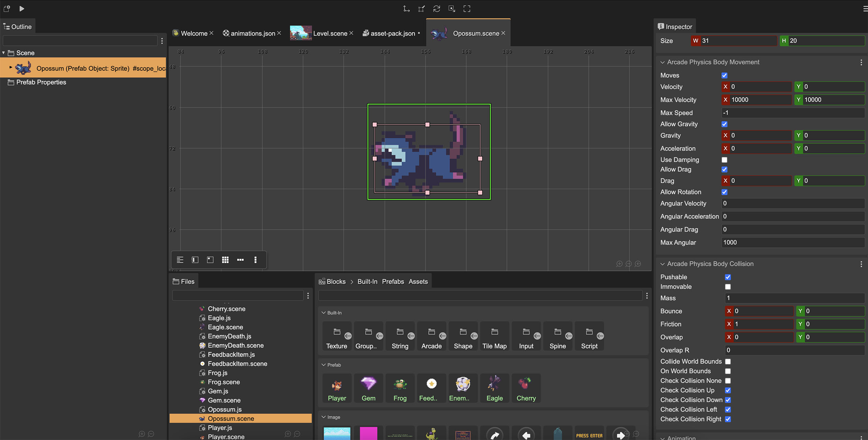Open Gem.scene in the Files list
Viewport: 868px width, 440px height.
click(224, 400)
